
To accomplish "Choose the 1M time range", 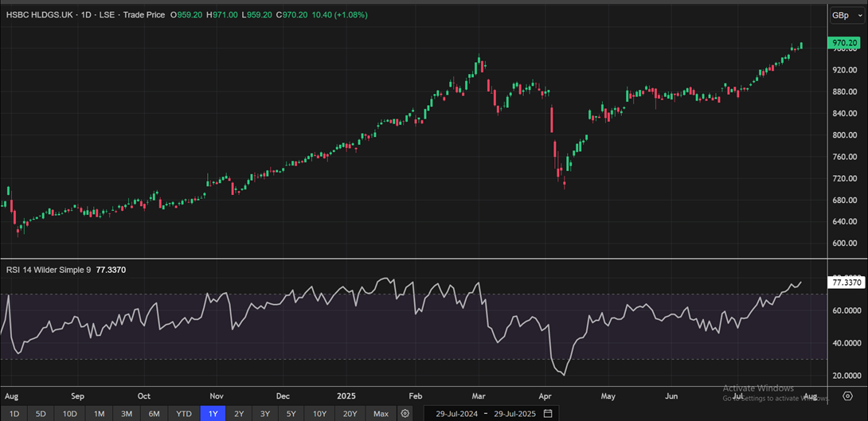I will [x=100, y=414].
